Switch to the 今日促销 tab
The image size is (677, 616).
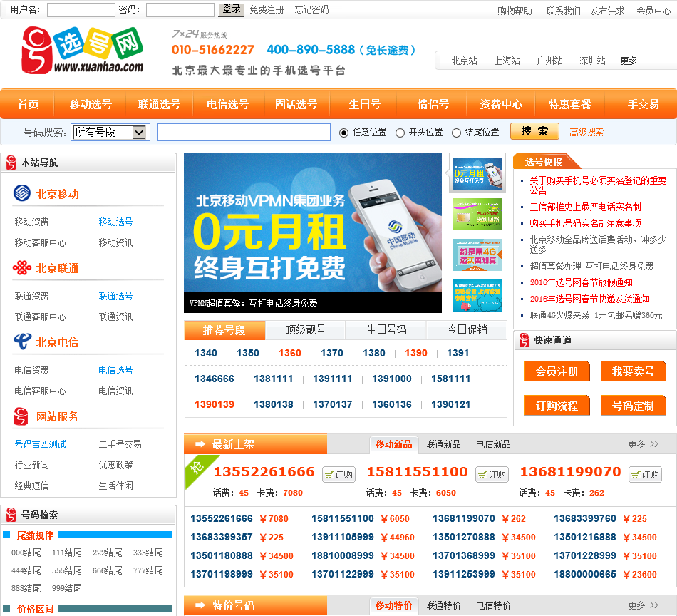pos(467,330)
